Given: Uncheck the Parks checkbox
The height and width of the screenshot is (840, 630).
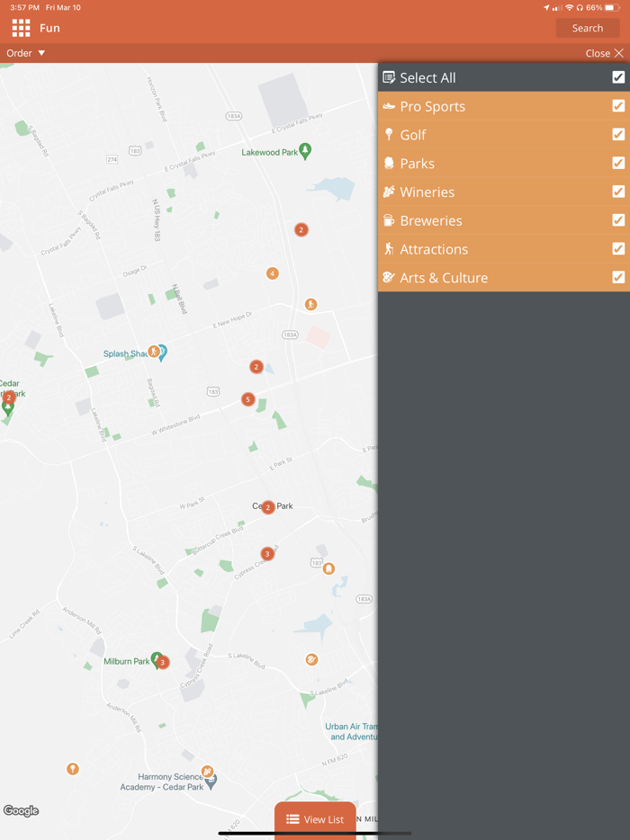Looking at the screenshot, I should 618,163.
